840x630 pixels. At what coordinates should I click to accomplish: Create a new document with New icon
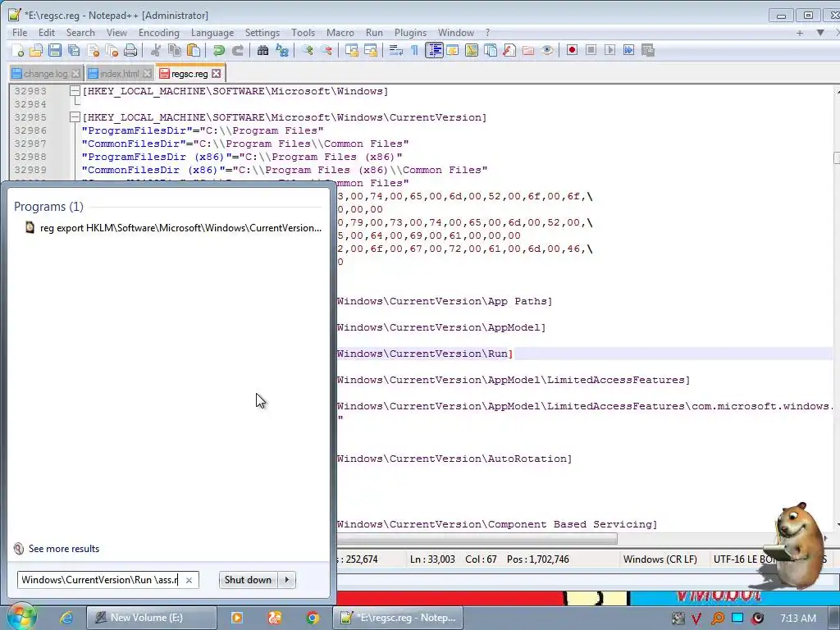point(17,50)
